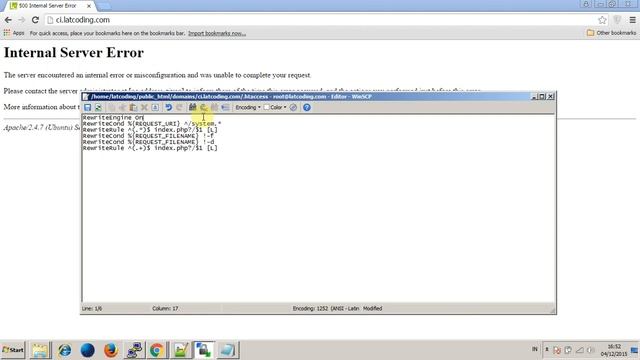The width and height of the screenshot is (640, 360).
Task: Go back in Chrome browser
Action: (8, 20)
